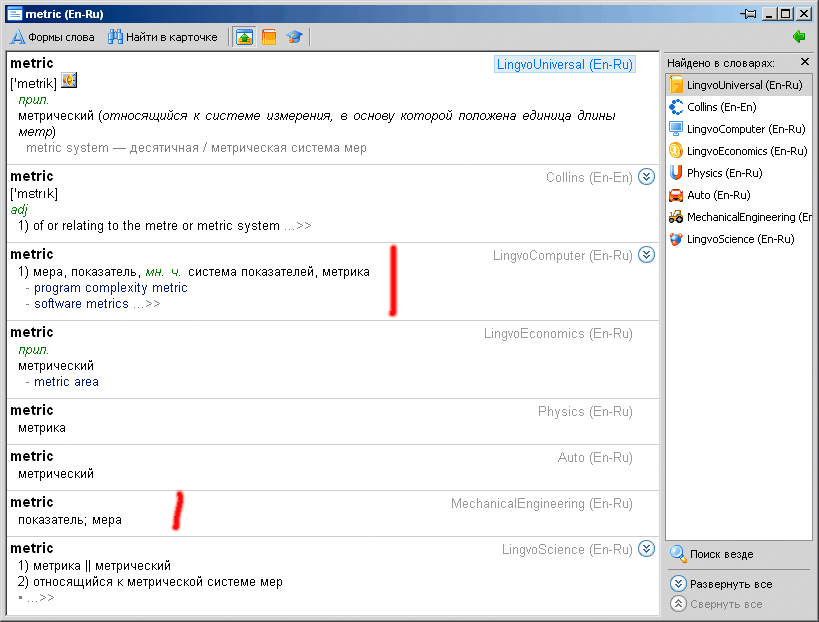Select LingvoComputer (En-Ru) in the dictionary list
Screen dimensions: 819x622
tap(739, 129)
